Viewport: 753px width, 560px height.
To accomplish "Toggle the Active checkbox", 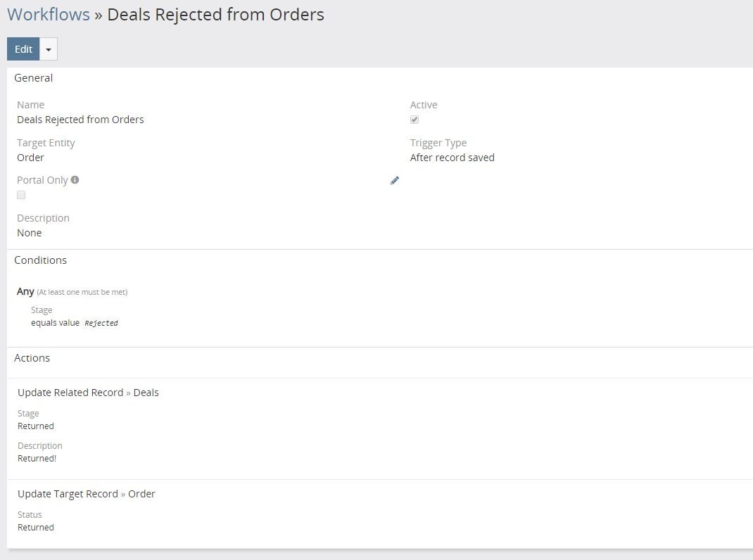I will coord(415,120).
